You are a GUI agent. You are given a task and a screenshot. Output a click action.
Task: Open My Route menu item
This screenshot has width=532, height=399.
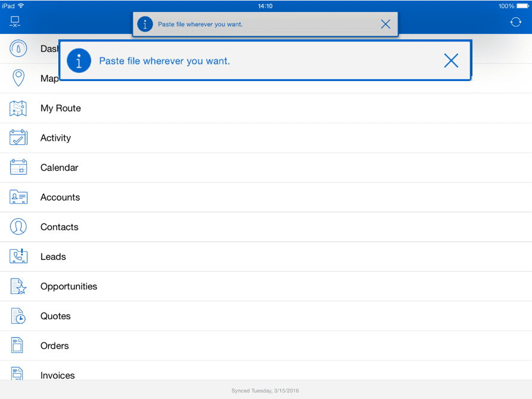[266, 109]
